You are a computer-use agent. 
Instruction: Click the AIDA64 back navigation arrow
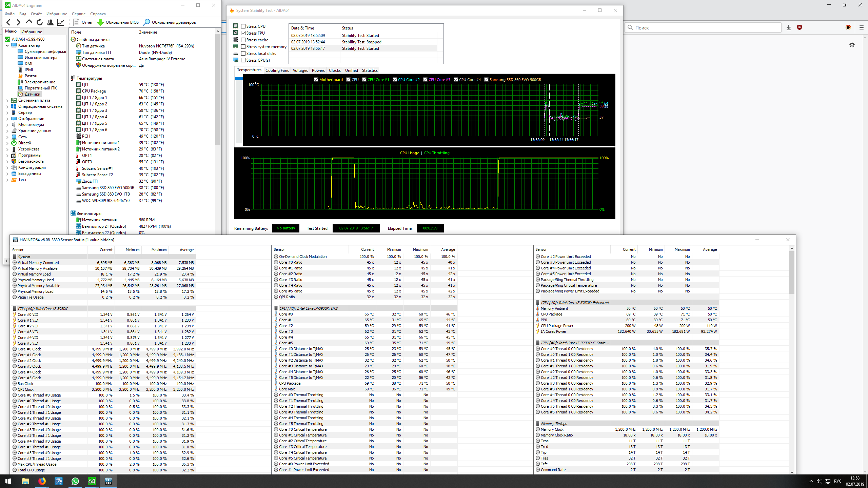(x=8, y=22)
